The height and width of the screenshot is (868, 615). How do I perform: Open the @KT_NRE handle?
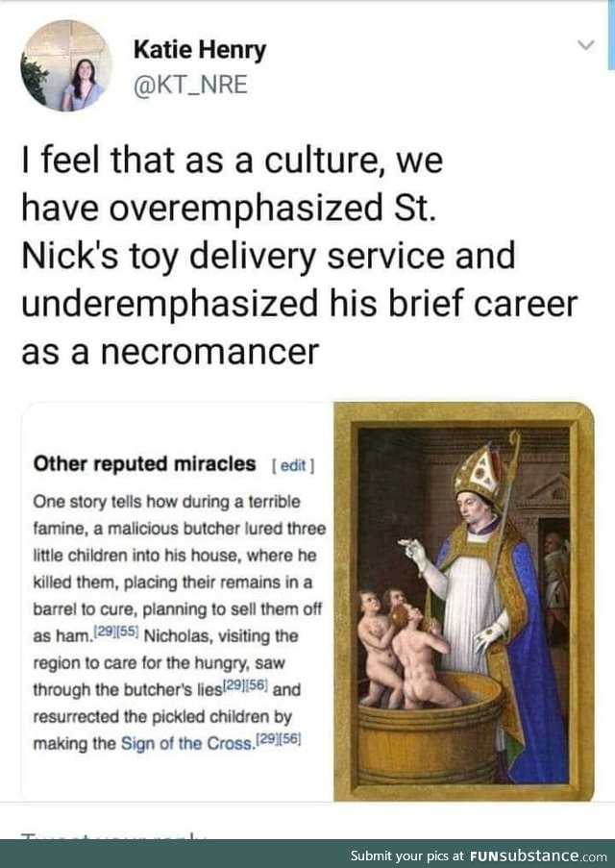(190, 85)
